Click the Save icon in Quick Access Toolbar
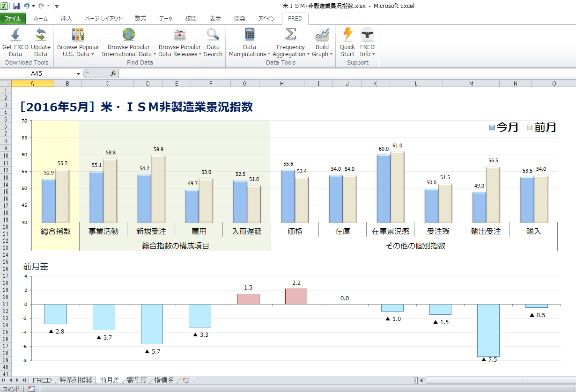The height and width of the screenshot is (392, 576). (16, 6)
